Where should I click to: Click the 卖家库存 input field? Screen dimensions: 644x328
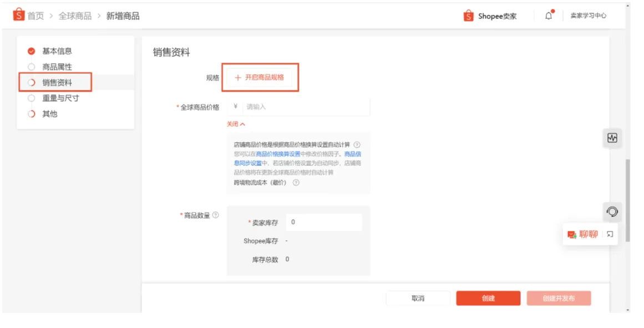coord(323,222)
